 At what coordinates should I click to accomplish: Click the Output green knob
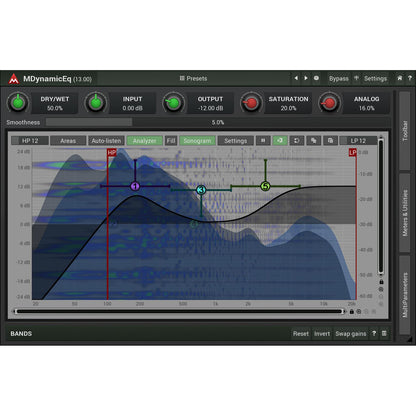(x=173, y=103)
